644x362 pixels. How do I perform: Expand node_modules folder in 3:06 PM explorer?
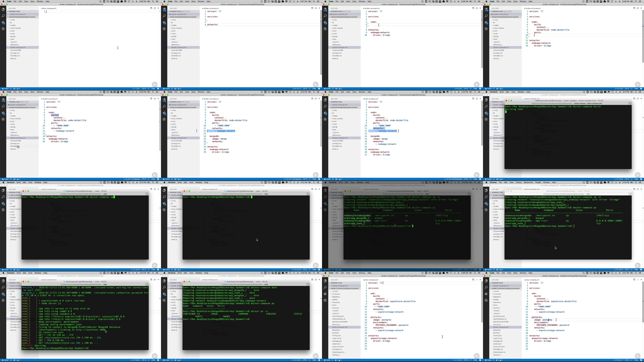15,28
